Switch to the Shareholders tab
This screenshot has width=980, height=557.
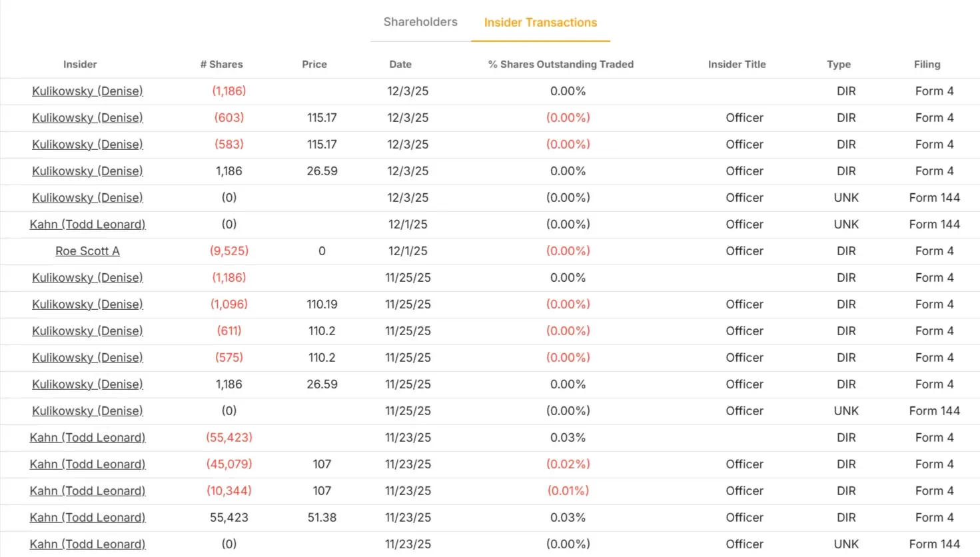(420, 22)
